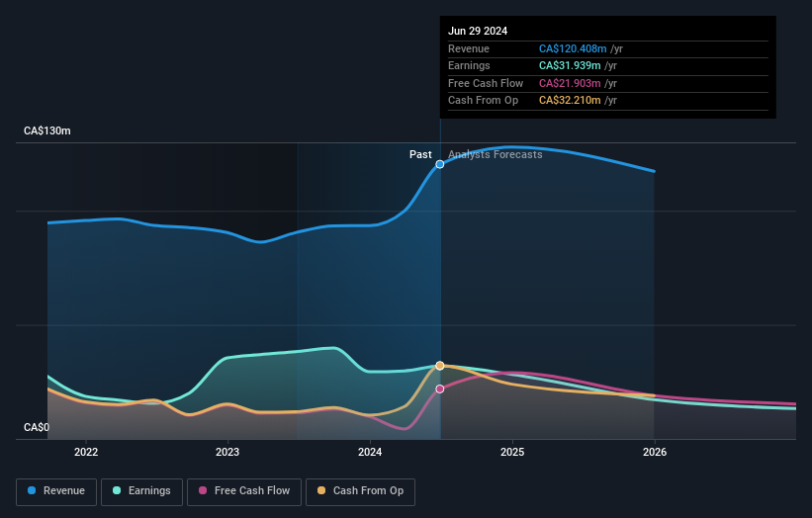Toggle the Earnings legend button
Image resolution: width=812 pixels, height=518 pixels.
pyautogui.click(x=141, y=491)
